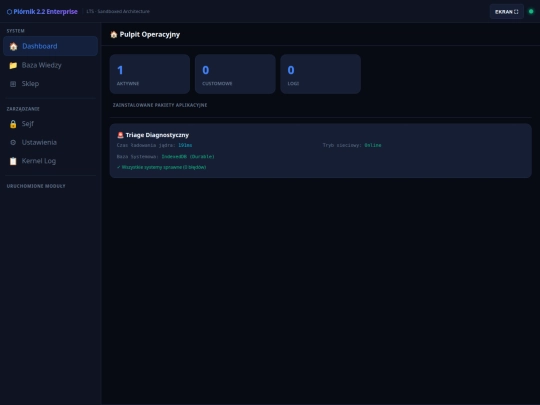Viewport: 540px width, 405px height.
Task: Click the Tryb sieciowy Online value
Action: pos(373,145)
